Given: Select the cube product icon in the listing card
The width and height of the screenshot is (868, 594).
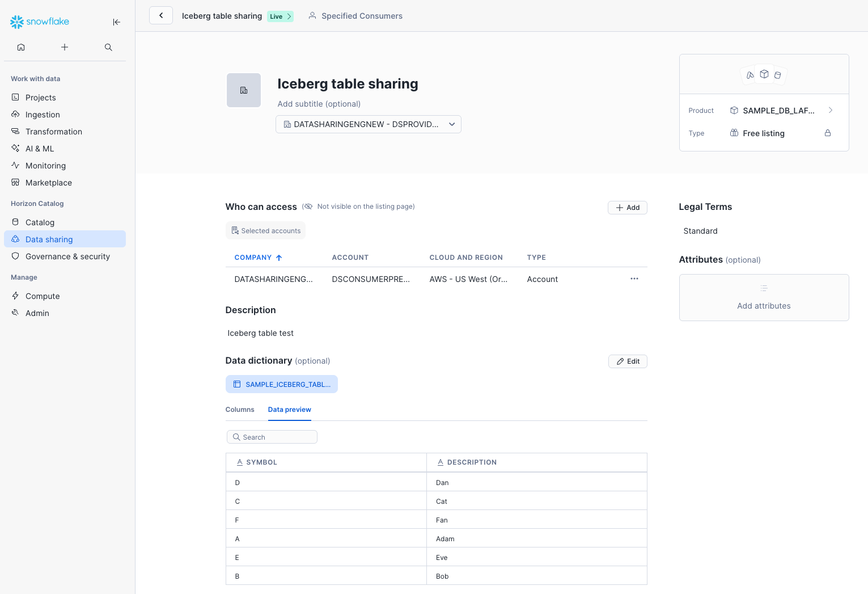Looking at the screenshot, I should click(764, 74).
